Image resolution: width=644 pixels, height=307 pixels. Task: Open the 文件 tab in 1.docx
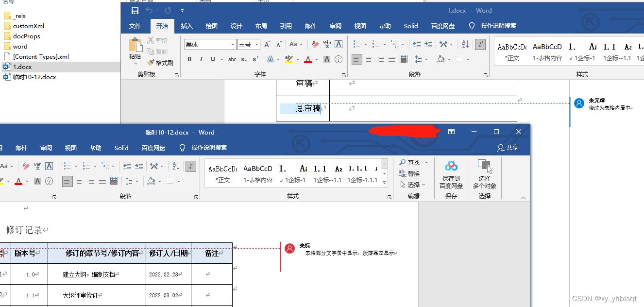tap(135, 26)
